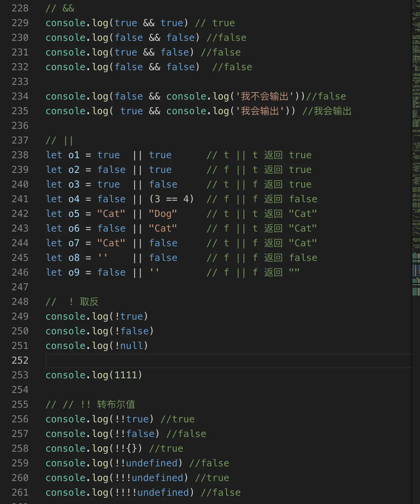
Task: Click the variable o1 on line 238
Action: [x=74, y=155]
